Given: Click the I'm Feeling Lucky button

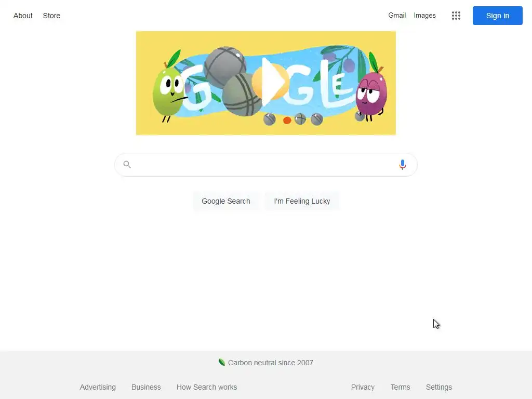Looking at the screenshot, I should pyautogui.click(x=302, y=201).
